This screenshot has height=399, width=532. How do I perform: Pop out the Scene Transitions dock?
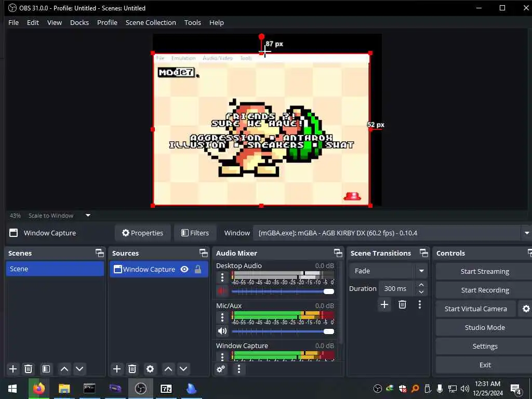point(424,253)
